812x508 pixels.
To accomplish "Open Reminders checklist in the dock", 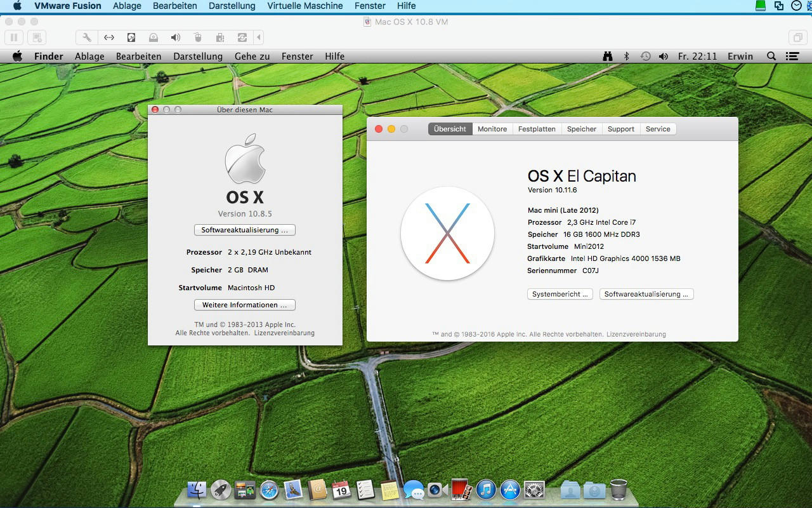I will (365, 490).
